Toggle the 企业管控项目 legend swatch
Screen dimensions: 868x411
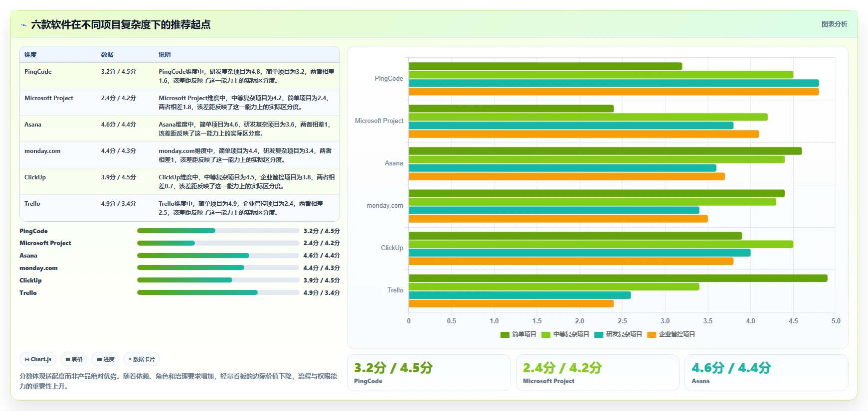tap(652, 334)
